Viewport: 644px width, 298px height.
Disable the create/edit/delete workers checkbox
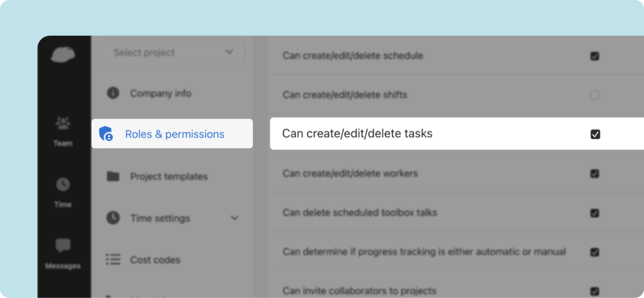595,174
